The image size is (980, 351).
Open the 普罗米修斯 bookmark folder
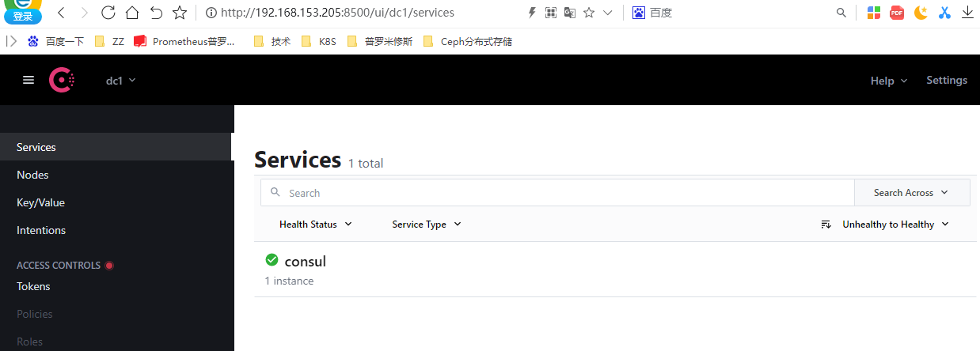coord(379,41)
